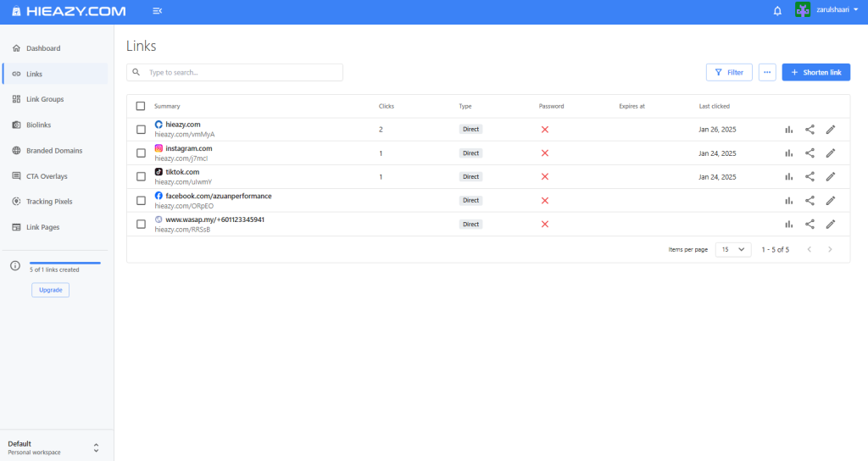Click the notification bell icon
Screen dimensions: 868x461
(x=777, y=11)
